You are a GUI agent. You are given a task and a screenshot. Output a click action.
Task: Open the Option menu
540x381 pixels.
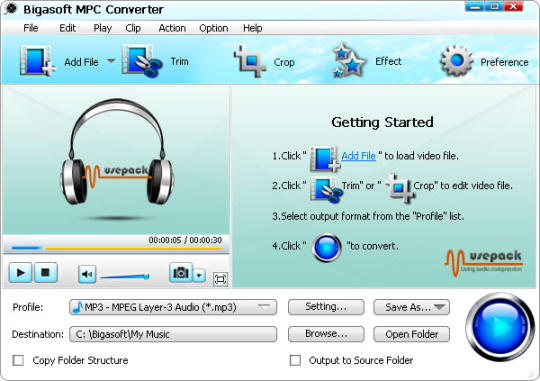click(214, 28)
